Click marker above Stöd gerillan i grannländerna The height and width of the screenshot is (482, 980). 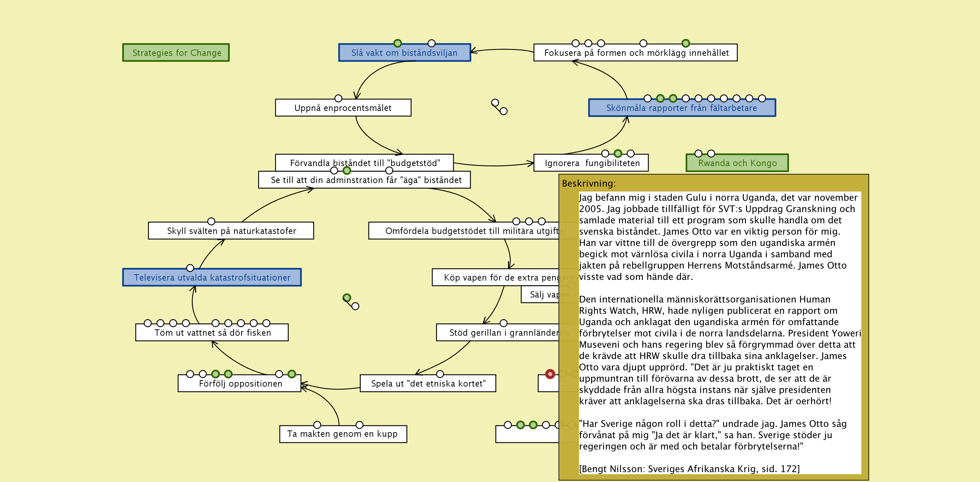pyautogui.click(x=504, y=323)
